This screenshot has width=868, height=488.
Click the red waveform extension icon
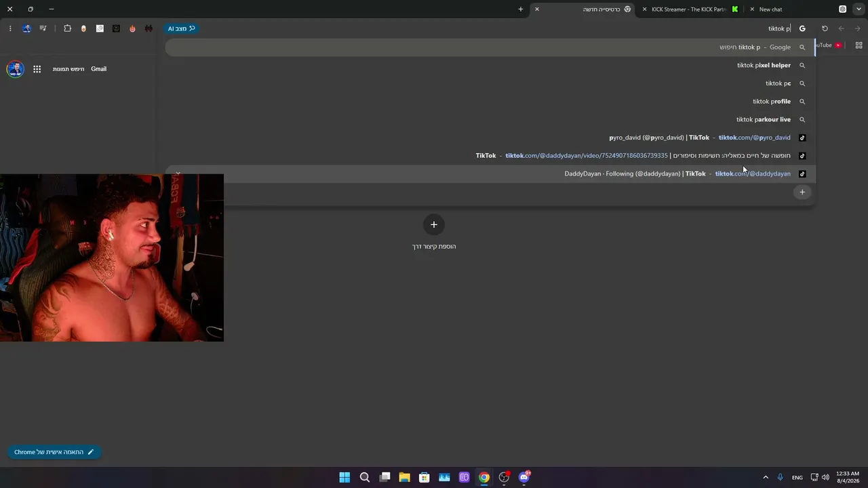coord(149,28)
